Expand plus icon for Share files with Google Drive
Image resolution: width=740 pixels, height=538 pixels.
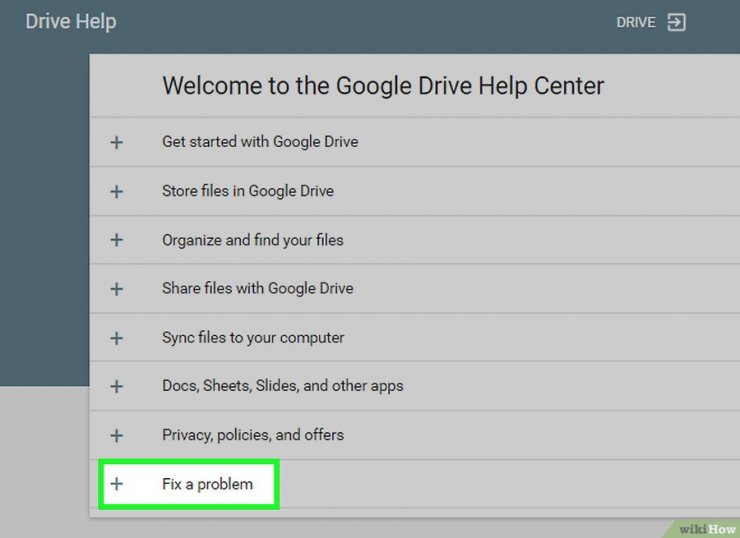(117, 289)
